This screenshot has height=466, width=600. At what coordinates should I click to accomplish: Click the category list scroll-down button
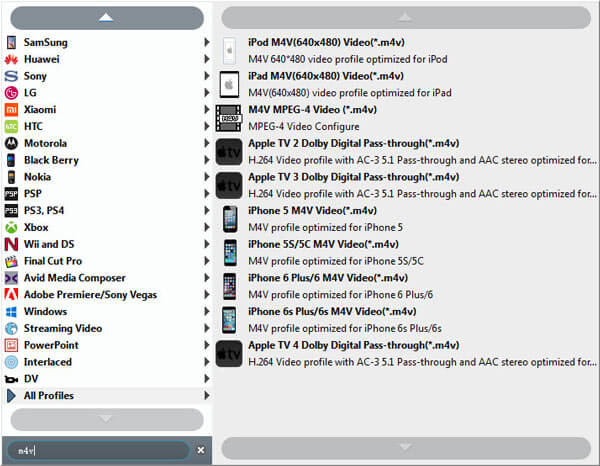pyautogui.click(x=107, y=420)
